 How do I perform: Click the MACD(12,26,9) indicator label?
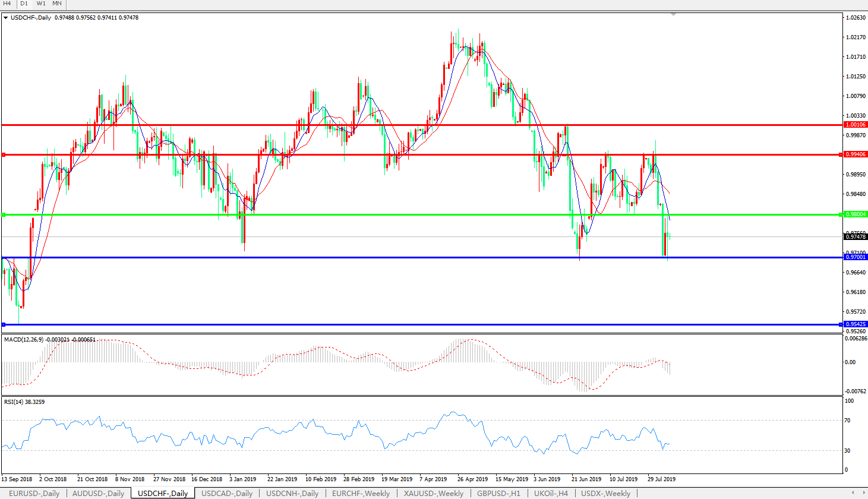point(24,340)
